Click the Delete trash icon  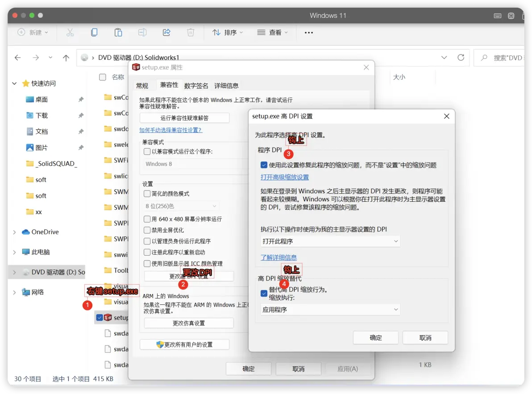[190, 33]
